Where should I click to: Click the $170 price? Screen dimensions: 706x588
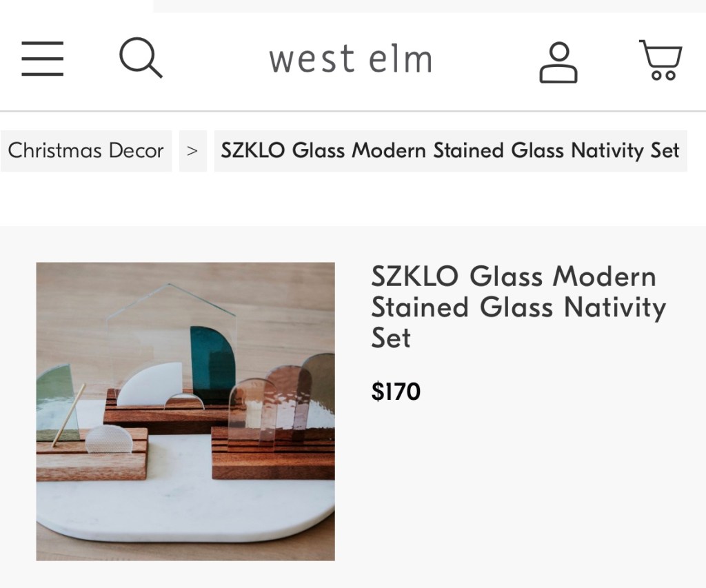tap(396, 392)
